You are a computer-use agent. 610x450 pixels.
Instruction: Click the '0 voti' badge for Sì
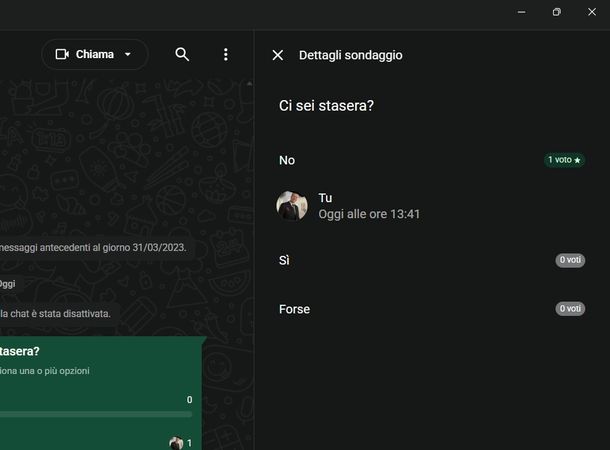tap(570, 260)
